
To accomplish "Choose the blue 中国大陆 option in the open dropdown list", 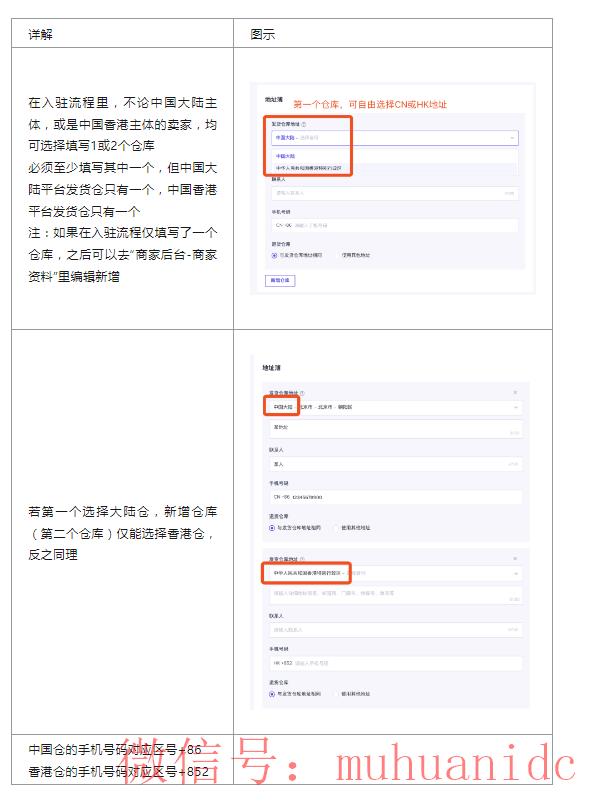I will [x=285, y=156].
